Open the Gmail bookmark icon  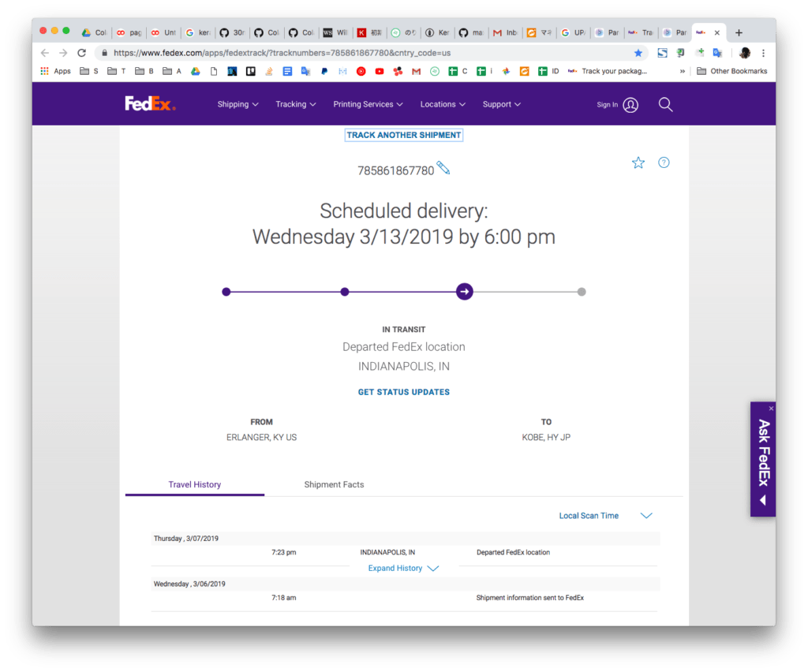point(416,71)
